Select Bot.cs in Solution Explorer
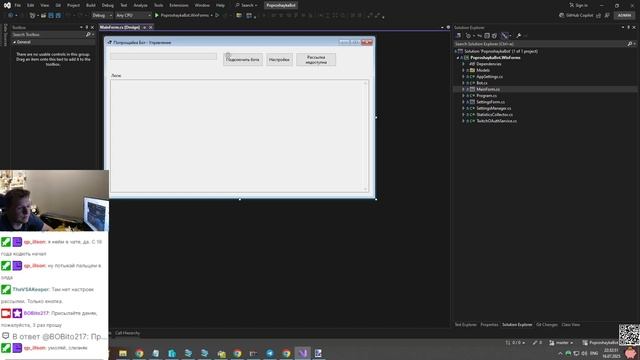Screen dimensions: 640x360 click(482, 83)
